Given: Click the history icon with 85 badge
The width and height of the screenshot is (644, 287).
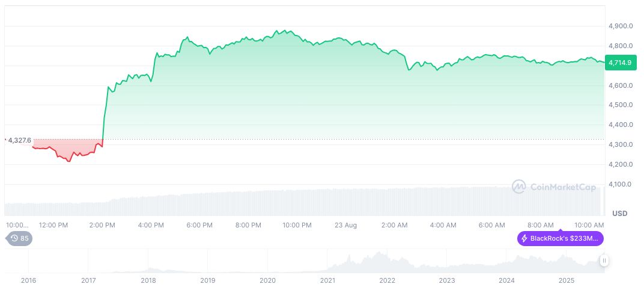Looking at the screenshot, I should pos(19,238).
